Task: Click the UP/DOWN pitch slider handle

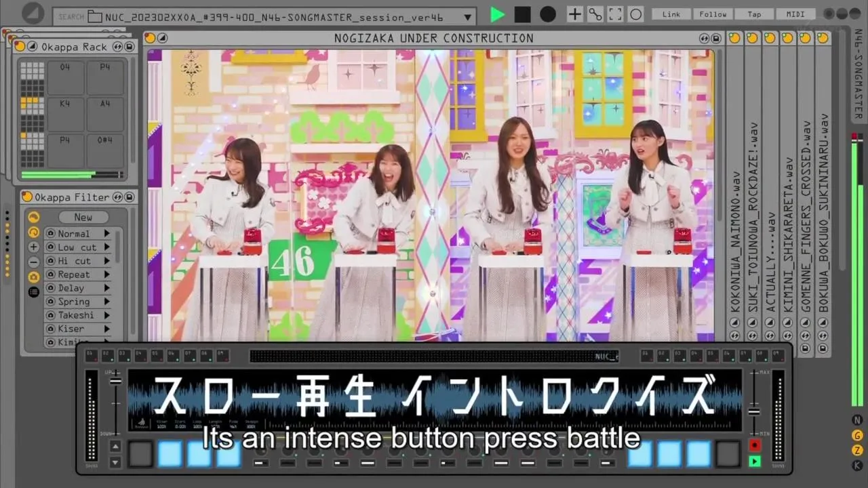Action: (x=115, y=380)
